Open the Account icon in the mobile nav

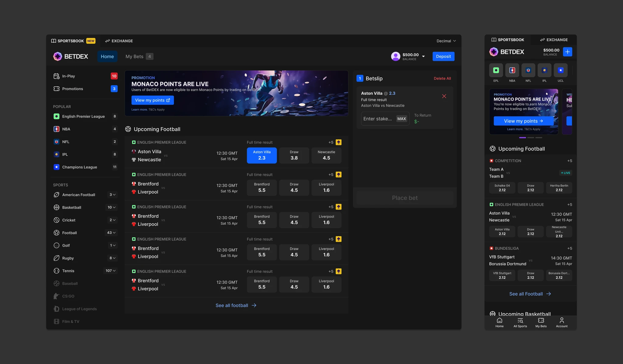pos(562,322)
